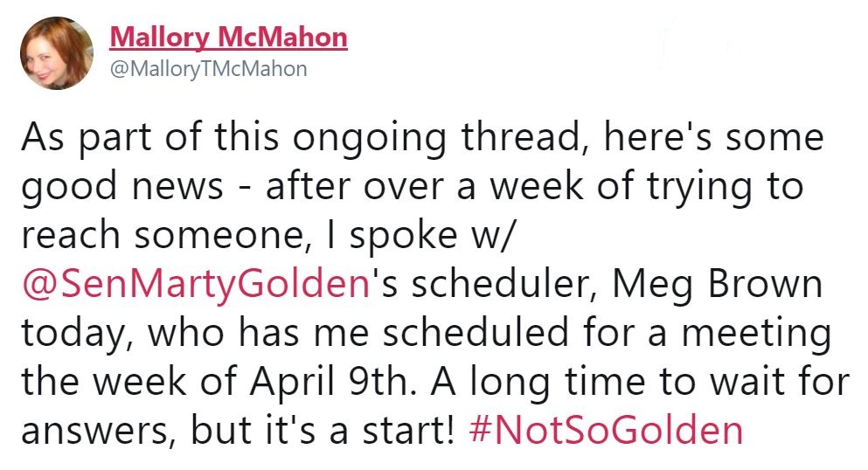The width and height of the screenshot is (868, 470).
Task: Click the word 'today' in the tweet
Action: point(79,334)
